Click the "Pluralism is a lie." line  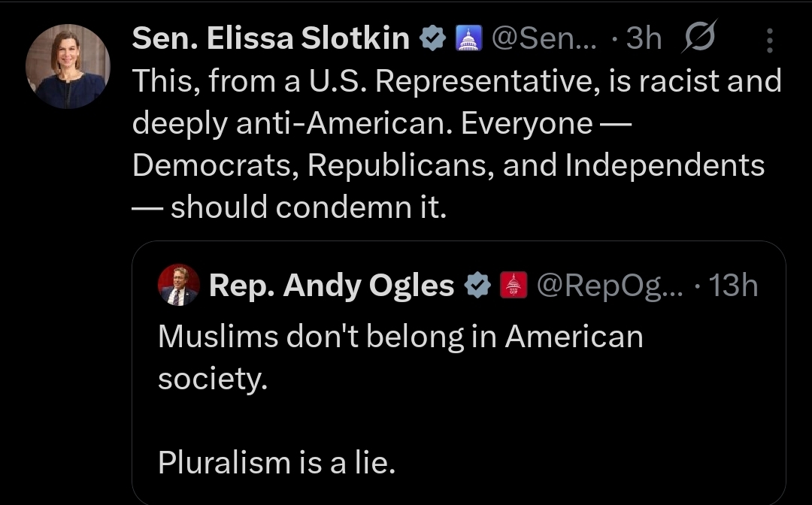276,462
